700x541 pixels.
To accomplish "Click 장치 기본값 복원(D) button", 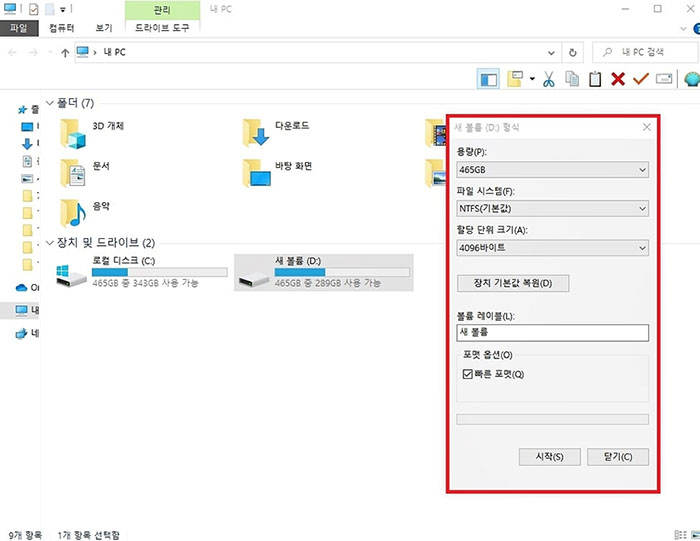I will pos(513,283).
